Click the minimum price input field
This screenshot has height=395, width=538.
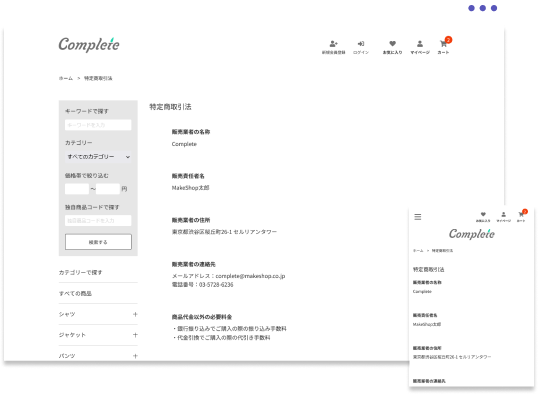(x=77, y=189)
